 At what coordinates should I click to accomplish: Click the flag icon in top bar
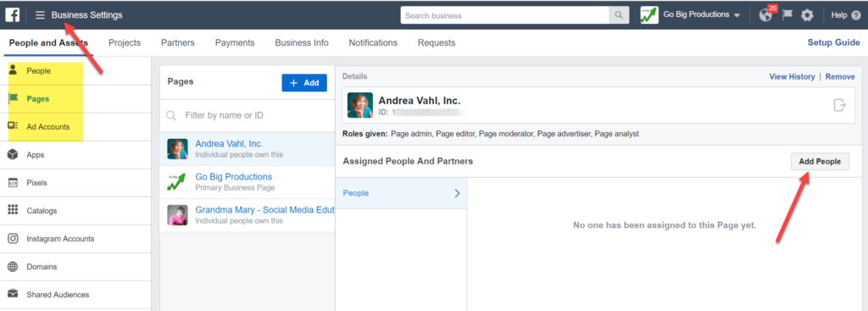point(787,15)
